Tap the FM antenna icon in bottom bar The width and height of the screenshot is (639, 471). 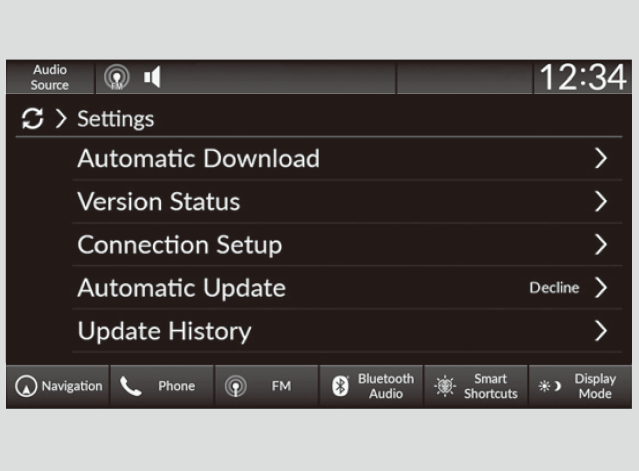coord(236,387)
